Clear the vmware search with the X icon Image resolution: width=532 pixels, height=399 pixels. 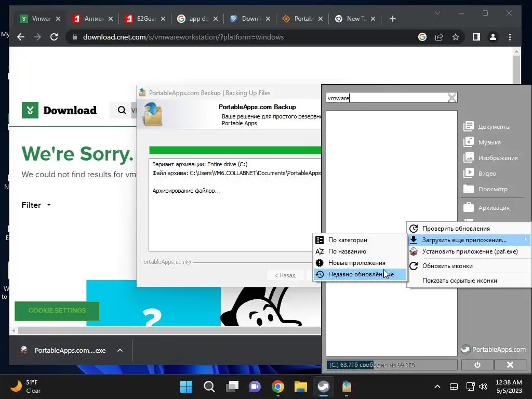pos(451,98)
